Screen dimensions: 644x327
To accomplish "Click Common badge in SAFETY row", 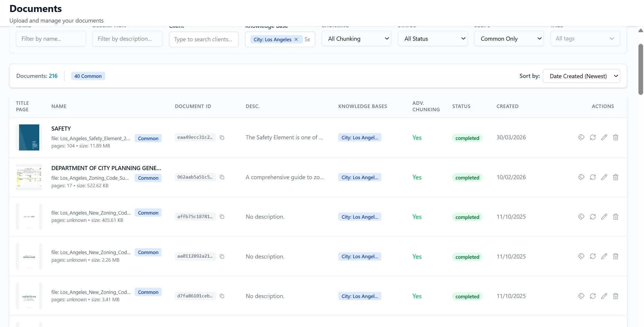I will click(148, 138).
